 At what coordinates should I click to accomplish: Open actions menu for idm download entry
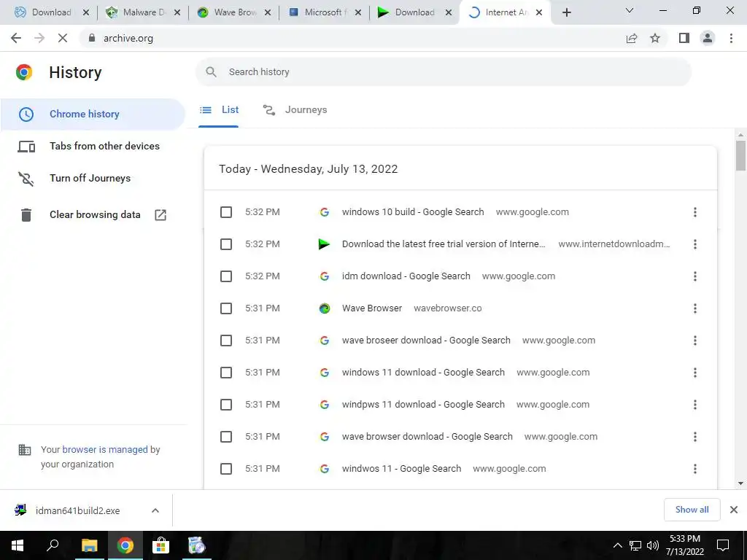695,276
